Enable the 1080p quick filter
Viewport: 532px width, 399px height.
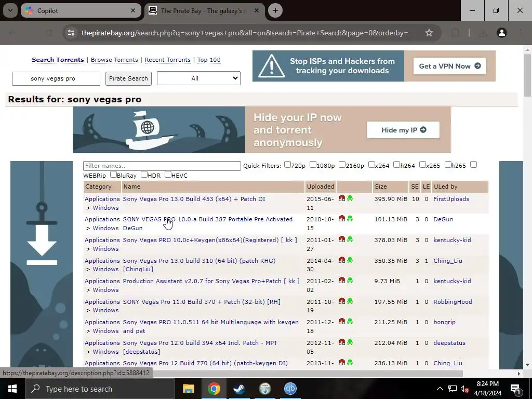tap(313, 165)
